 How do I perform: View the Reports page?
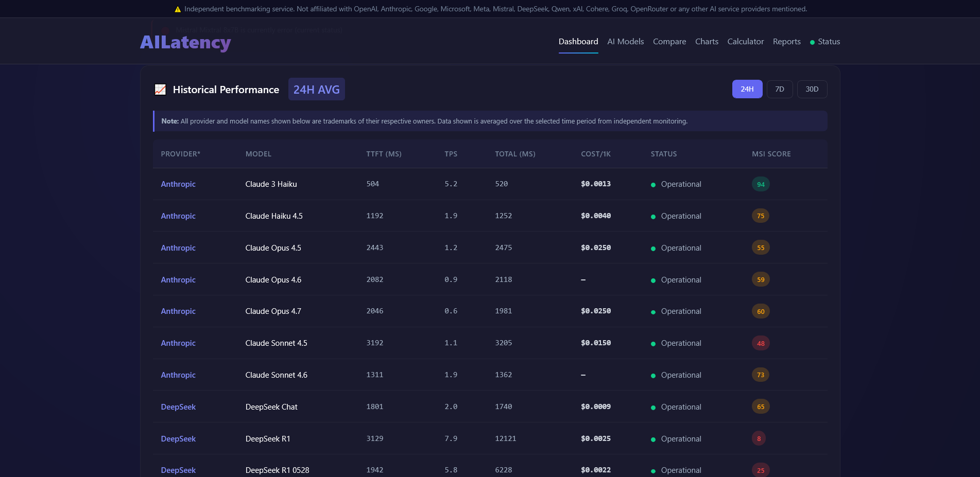pos(786,42)
